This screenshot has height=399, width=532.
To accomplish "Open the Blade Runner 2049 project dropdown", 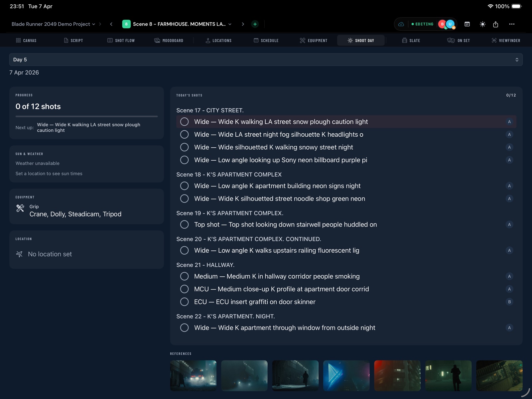I will (x=53, y=24).
